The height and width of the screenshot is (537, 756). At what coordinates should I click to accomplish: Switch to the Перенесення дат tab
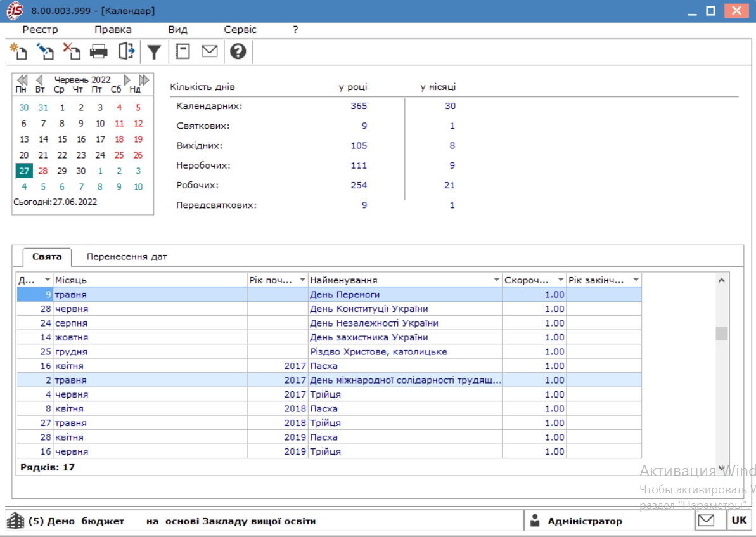pyautogui.click(x=127, y=257)
